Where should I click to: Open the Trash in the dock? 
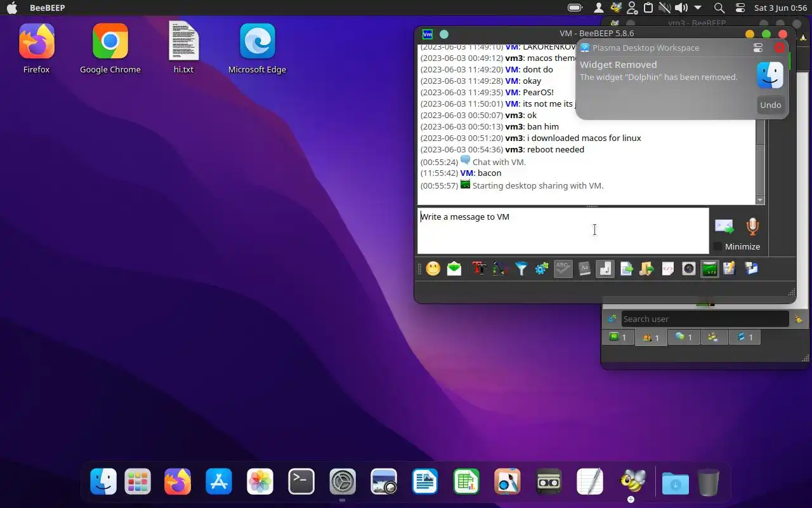(x=709, y=483)
